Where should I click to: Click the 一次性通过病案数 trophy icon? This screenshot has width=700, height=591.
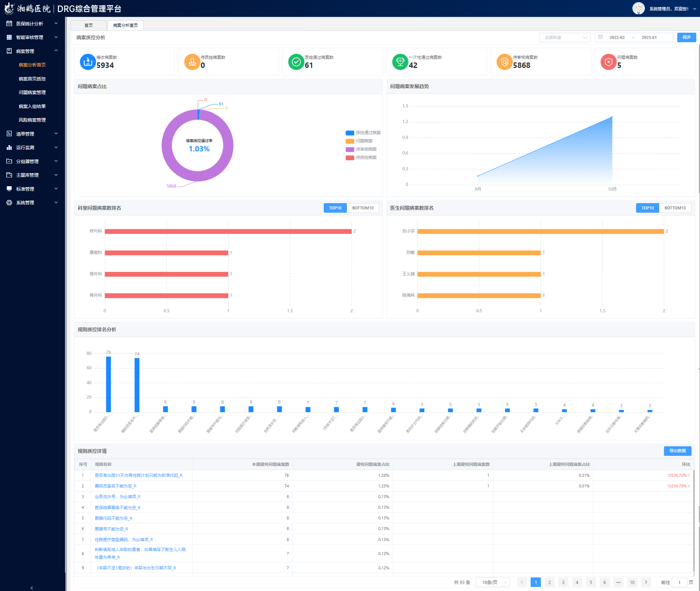(400, 62)
